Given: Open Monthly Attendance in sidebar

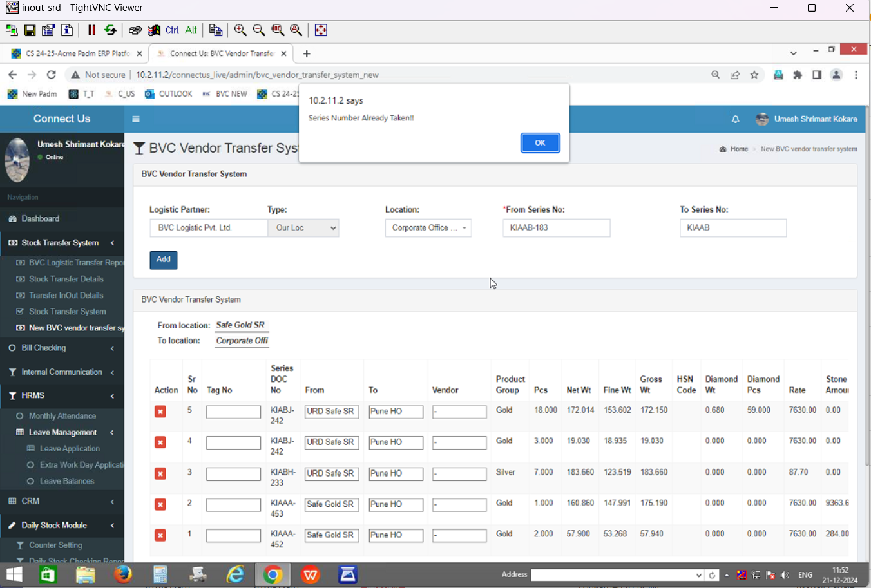Looking at the screenshot, I should click(62, 416).
